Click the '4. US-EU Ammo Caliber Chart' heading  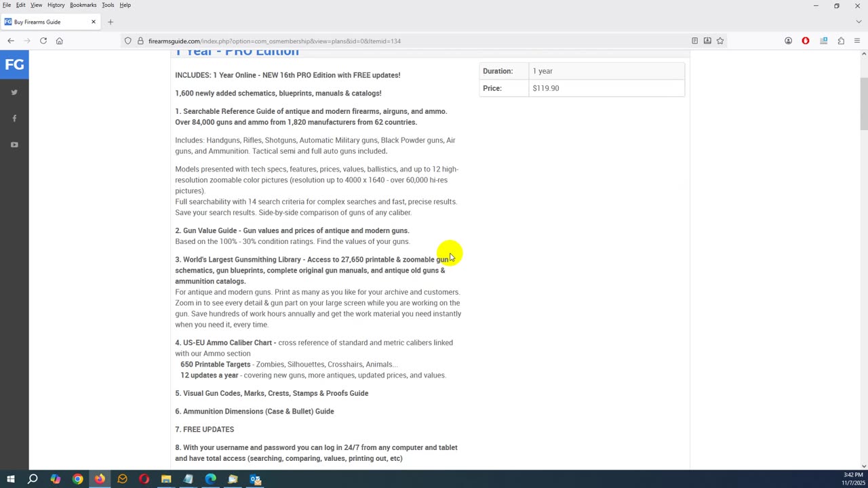pyautogui.click(x=225, y=342)
